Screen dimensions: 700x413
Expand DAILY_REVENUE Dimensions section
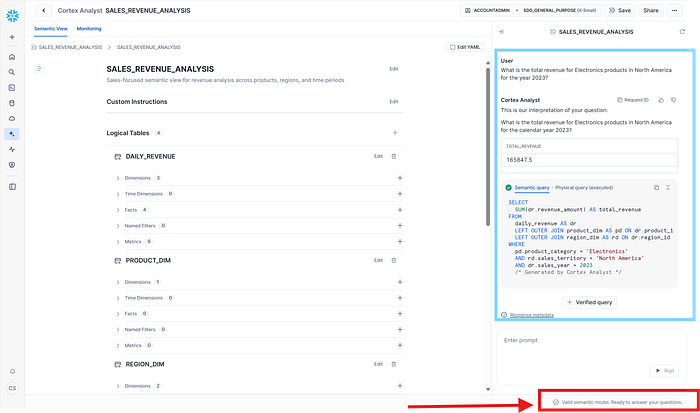click(x=118, y=178)
